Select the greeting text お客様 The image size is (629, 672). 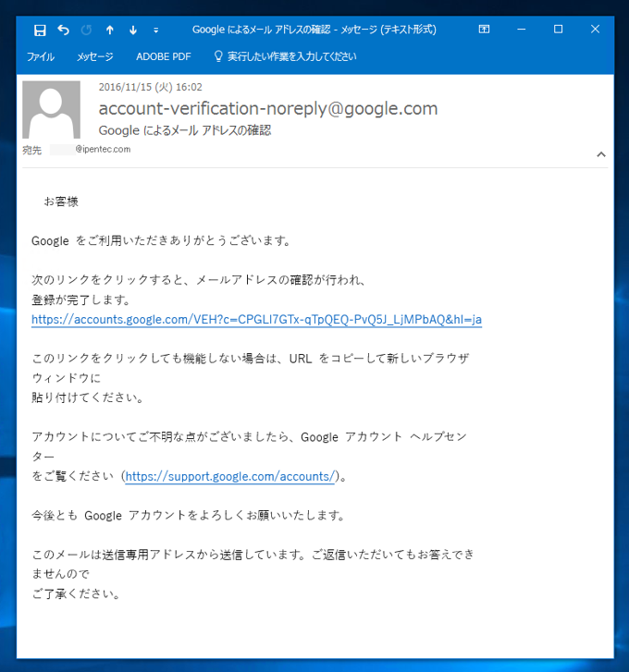(61, 202)
